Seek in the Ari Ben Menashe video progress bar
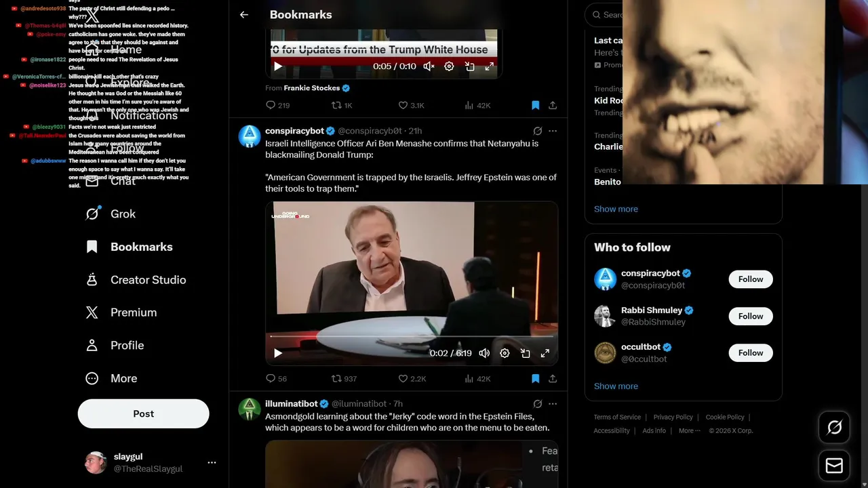The image size is (868, 488). (412, 336)
